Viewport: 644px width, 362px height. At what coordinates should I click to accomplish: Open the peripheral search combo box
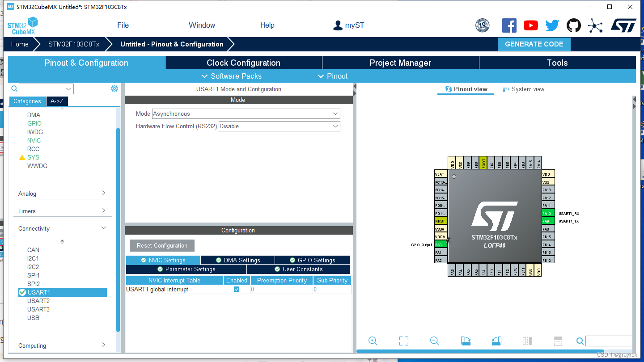coord(46,89)
